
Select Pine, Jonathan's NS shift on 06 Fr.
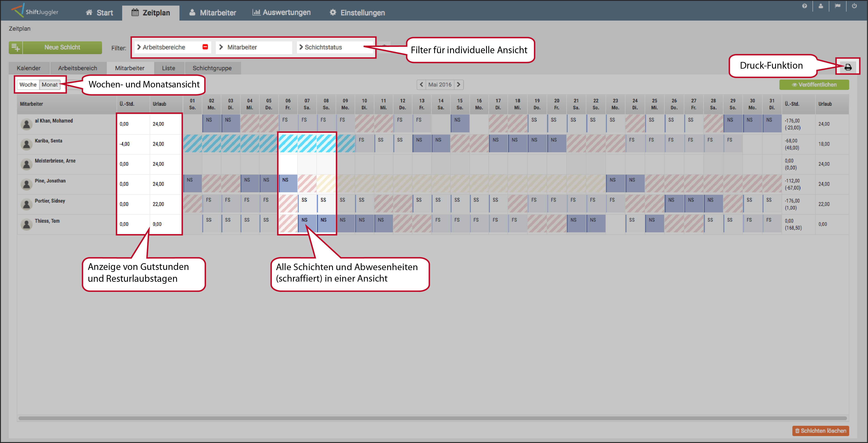pyautogui.click(x=288, y=183)
